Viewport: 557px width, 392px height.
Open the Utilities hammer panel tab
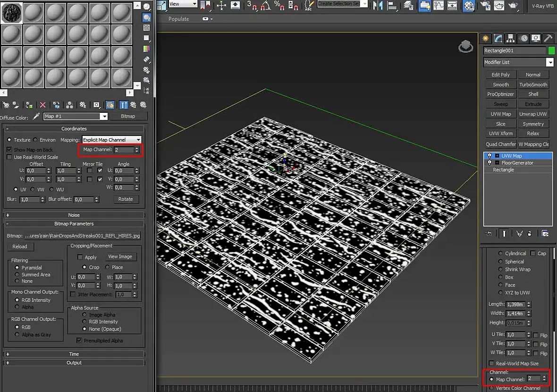coord(548,39)
